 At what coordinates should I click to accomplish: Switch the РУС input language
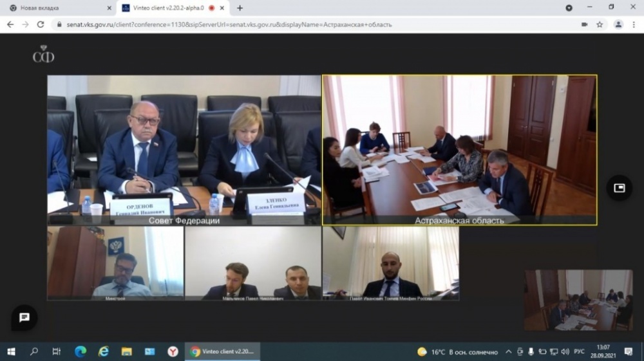(579, 352)
